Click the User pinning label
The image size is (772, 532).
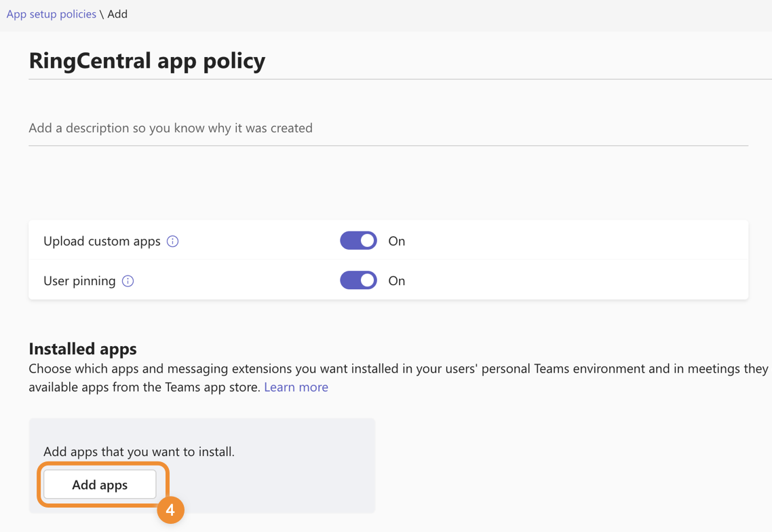coord(79,282)
